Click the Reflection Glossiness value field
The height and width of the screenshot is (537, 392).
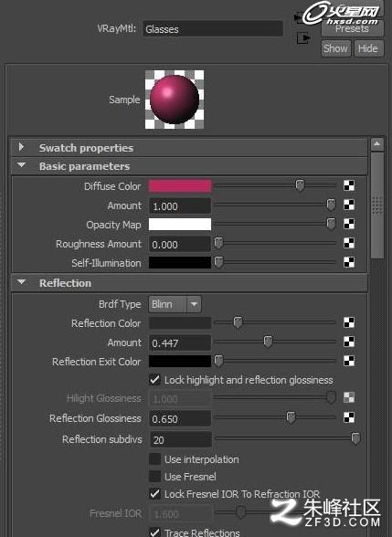[180, 418]
